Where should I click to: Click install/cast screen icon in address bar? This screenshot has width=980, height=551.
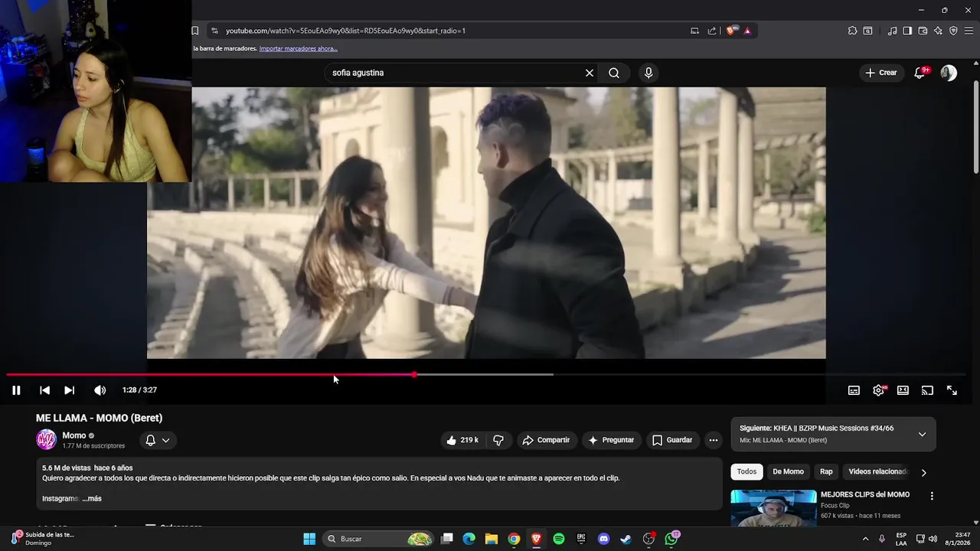[694, 31]
